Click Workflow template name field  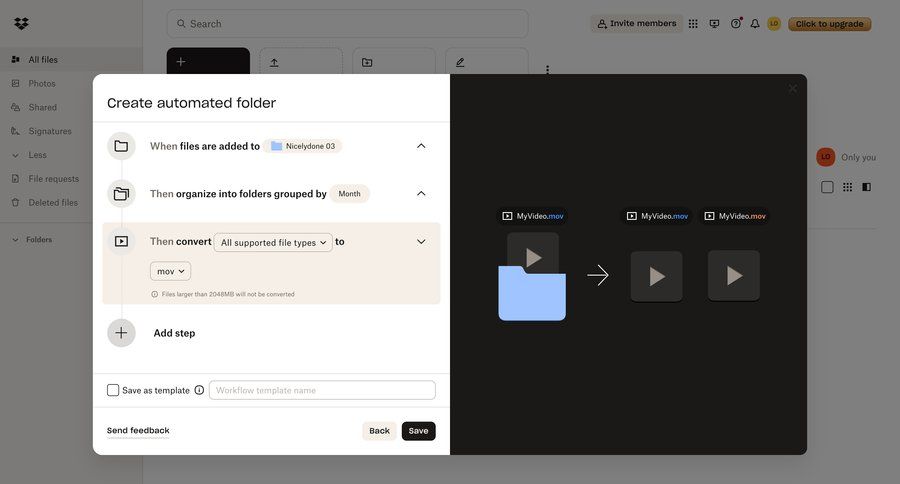322,390
